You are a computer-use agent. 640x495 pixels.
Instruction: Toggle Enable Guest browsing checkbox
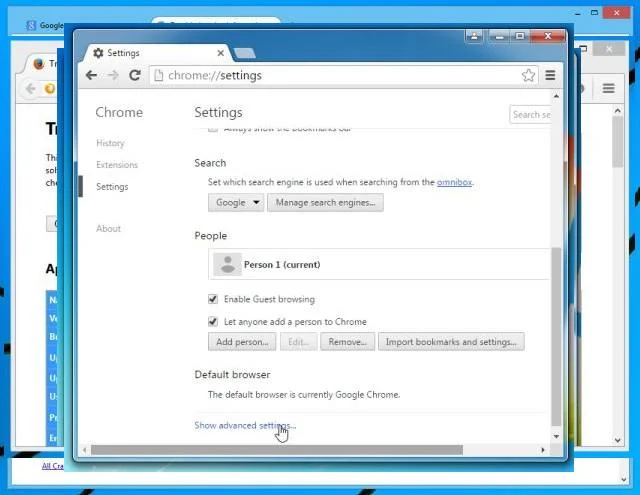click(x=213, y=299)
